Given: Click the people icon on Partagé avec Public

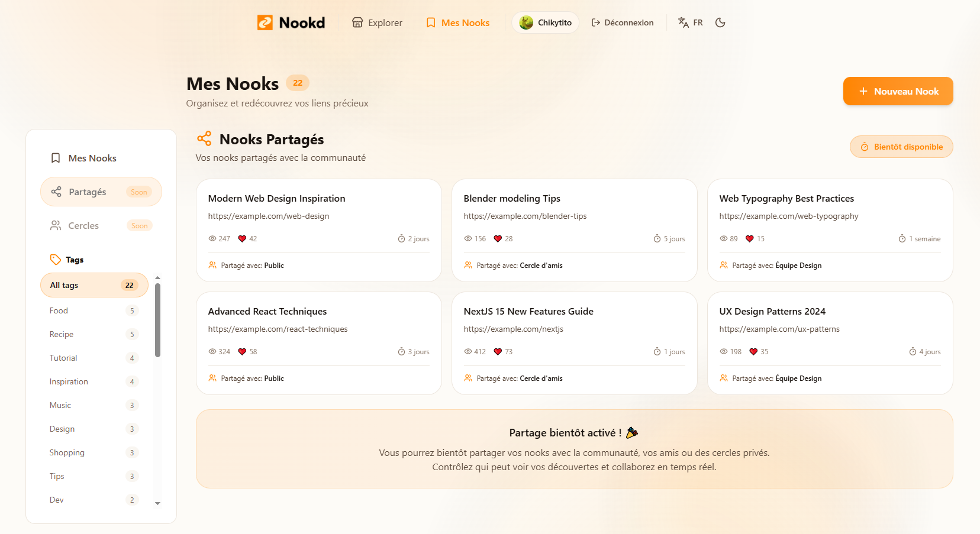Looking at the screenshot, I should [212, 265].
